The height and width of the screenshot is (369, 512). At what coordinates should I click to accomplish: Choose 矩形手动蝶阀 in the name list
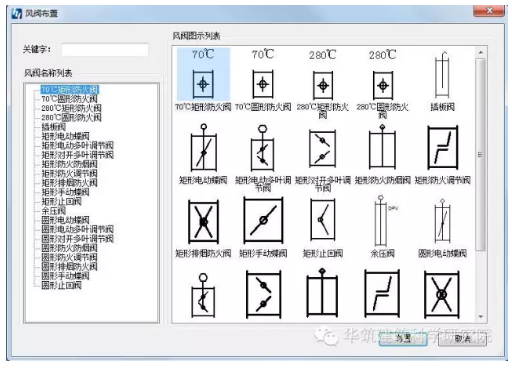[65, 192]
